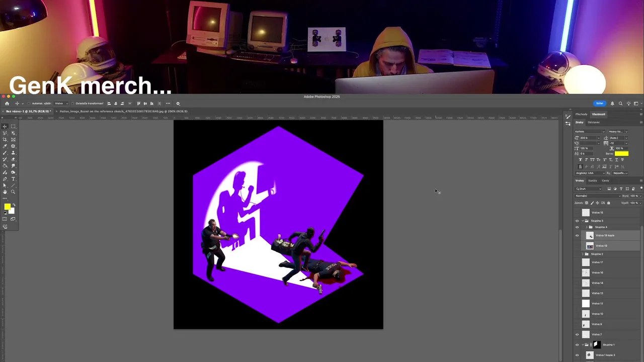
Task: Select the Move tool in the toolbox
Action: [5, 126]
